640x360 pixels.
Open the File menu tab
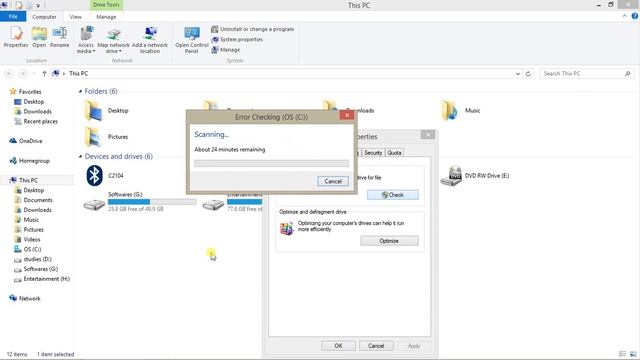point(13,17)
